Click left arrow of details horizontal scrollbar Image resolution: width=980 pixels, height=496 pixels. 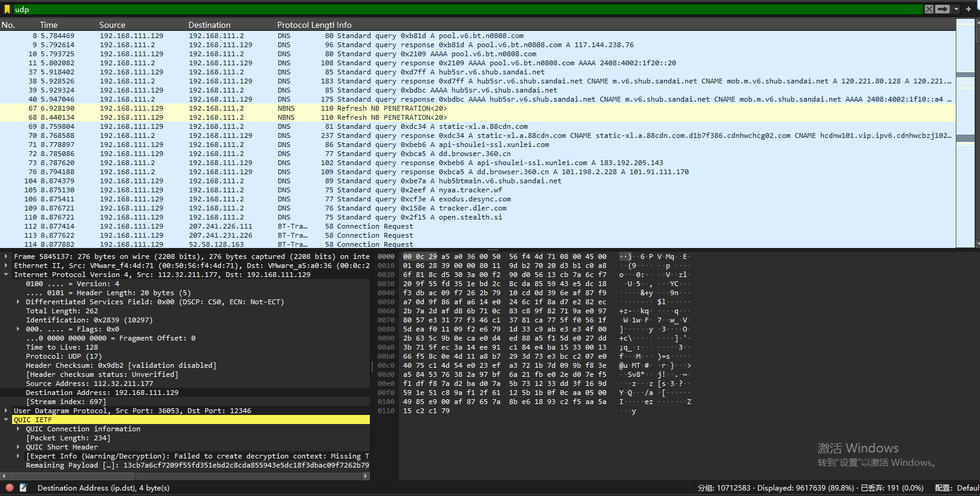tap(4, 477)
